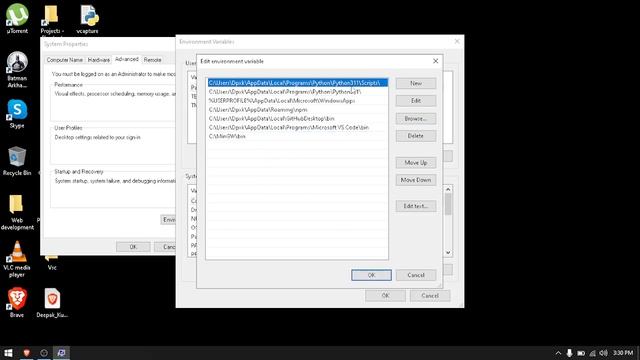The width and height of the screenshot is (640, 360).
Task: Open the volume control in system tray
Action: 604,353
